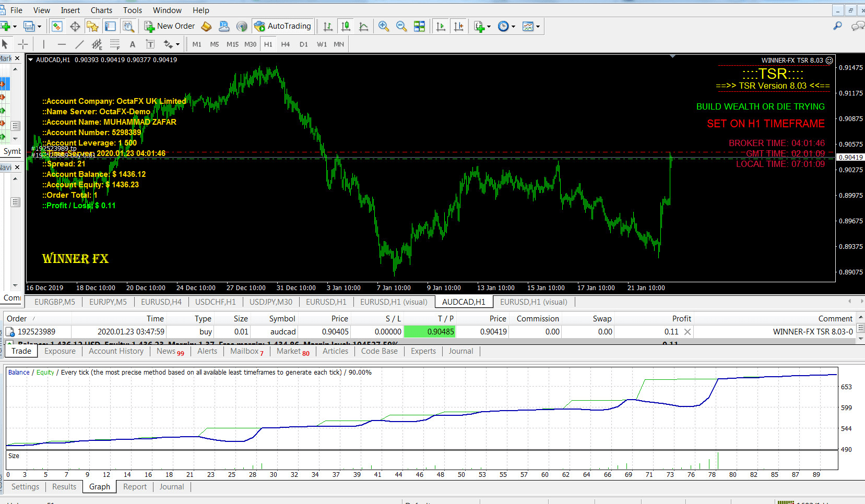Screen dimensions: 865x504
Task: Open the Periodicity clock dropdown arrow
Action: [514, 27]
